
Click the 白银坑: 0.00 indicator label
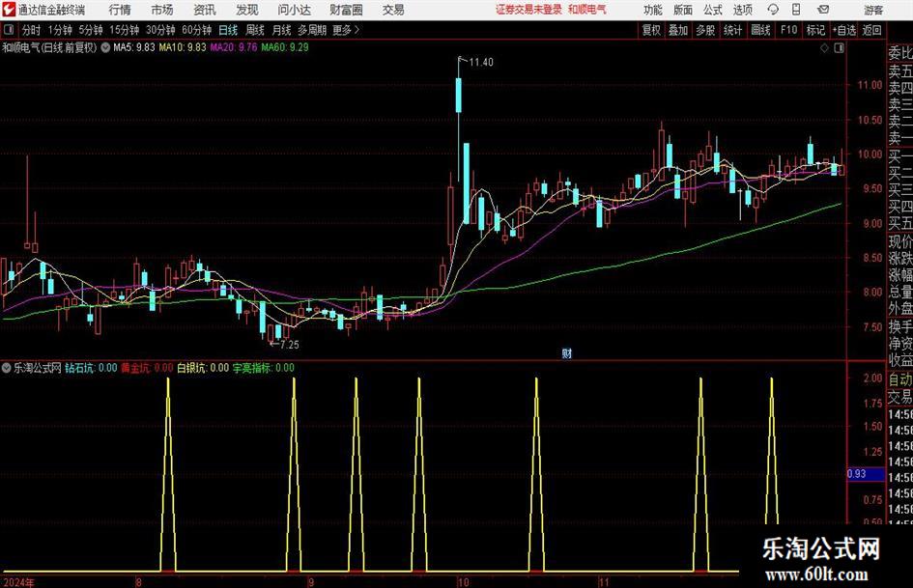[x=203, y=368]
